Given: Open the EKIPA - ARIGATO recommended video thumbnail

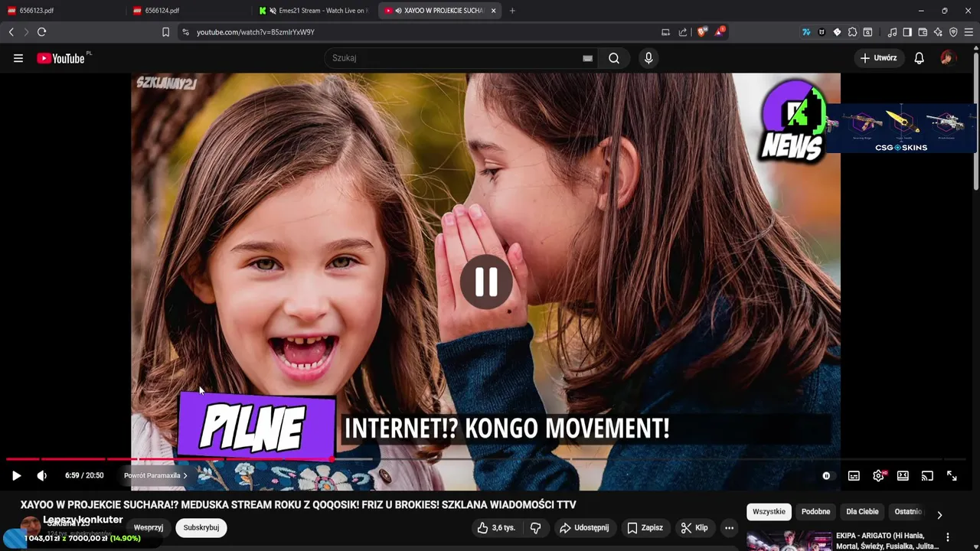Looking at the screenshot, I should [789, 541].
